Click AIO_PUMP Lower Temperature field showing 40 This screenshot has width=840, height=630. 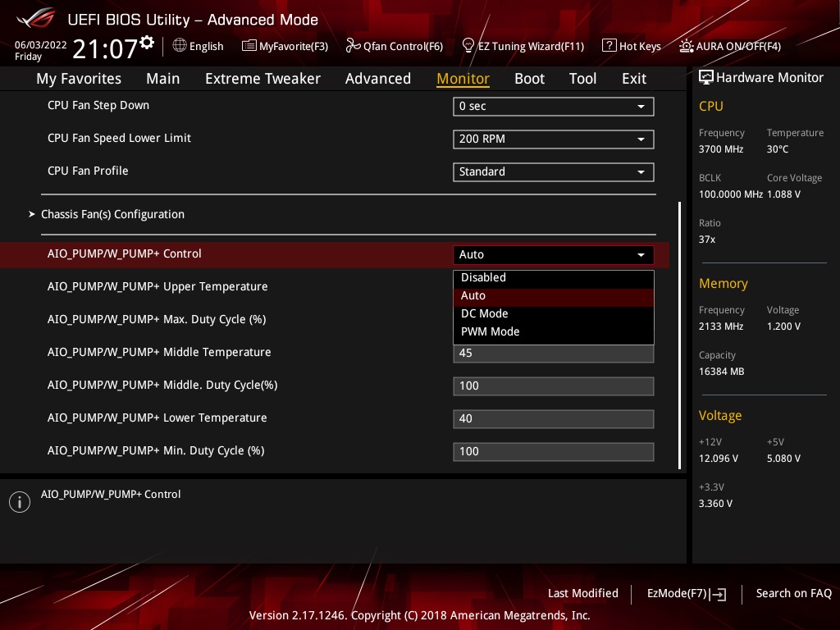coord(554,419)
